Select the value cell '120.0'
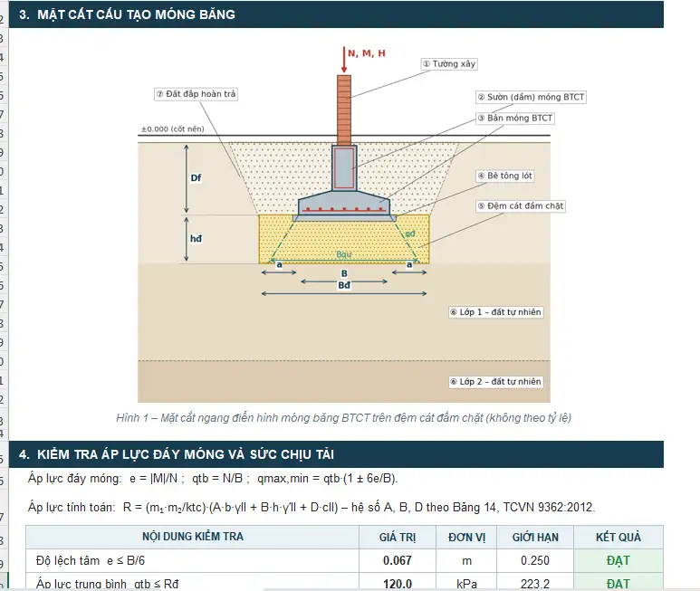This screenshot has height=591, width=700. click(x=398, y=582)
